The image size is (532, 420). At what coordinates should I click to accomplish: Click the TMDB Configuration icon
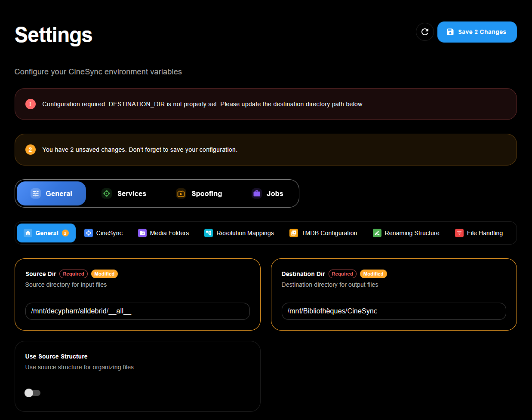294,233
